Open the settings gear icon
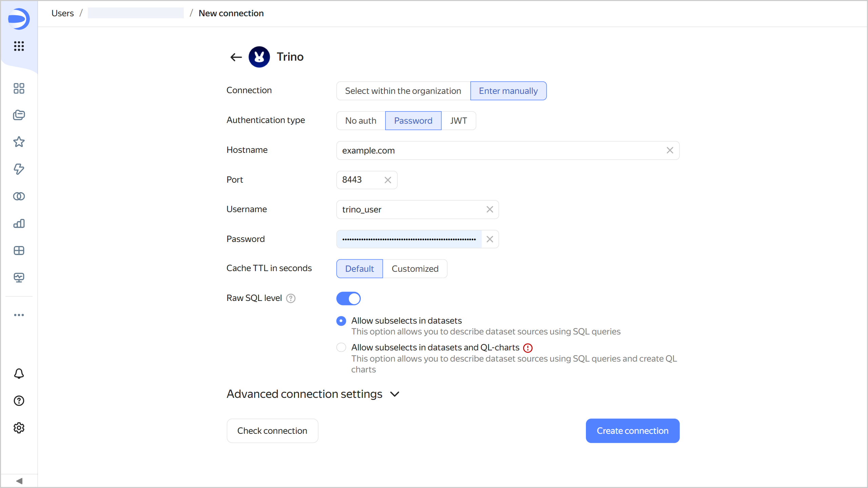Image resolution: width=868 pixels, height=488 pixels. [19, 428]
